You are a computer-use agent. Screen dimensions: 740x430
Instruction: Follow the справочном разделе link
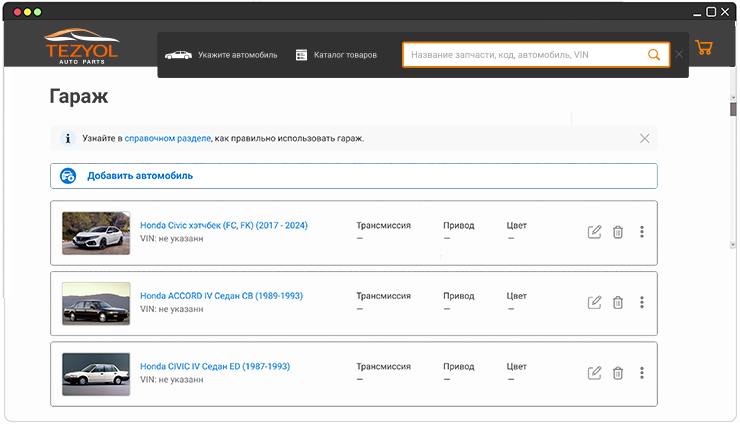[168, 138]
